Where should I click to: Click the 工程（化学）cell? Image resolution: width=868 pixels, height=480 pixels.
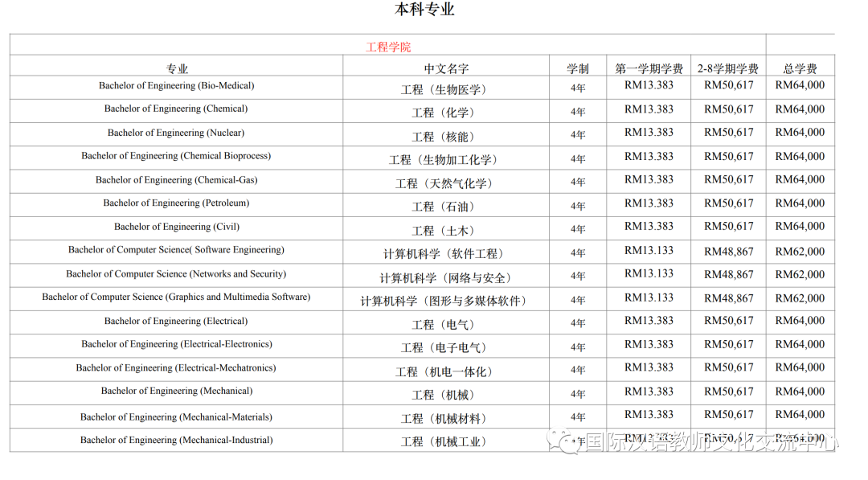(446, 113)
